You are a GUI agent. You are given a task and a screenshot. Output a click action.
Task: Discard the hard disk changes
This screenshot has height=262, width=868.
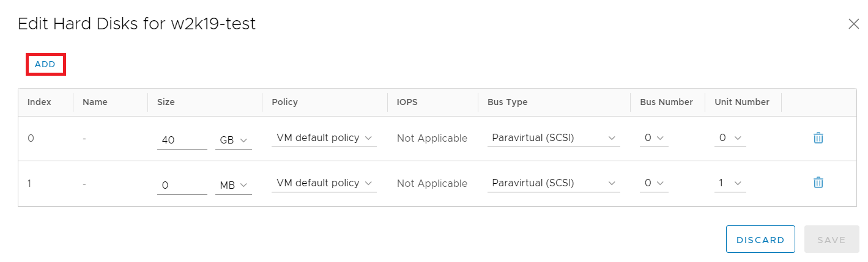760,240
